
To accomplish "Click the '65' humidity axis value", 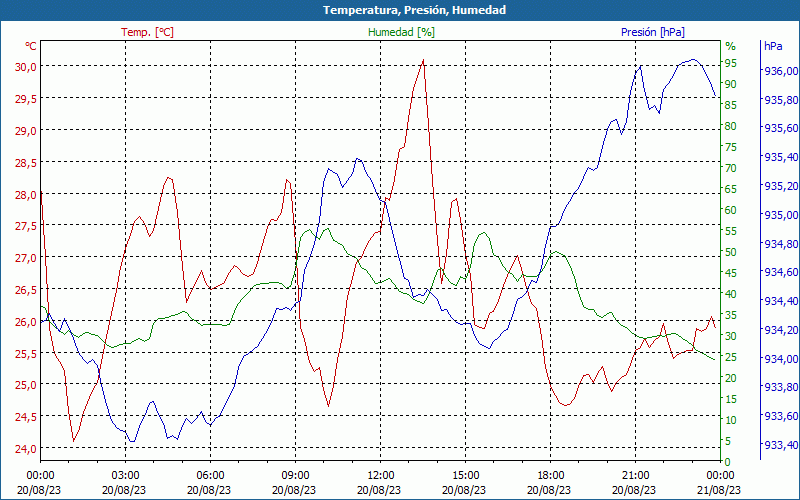I will (x=731, y=189).
